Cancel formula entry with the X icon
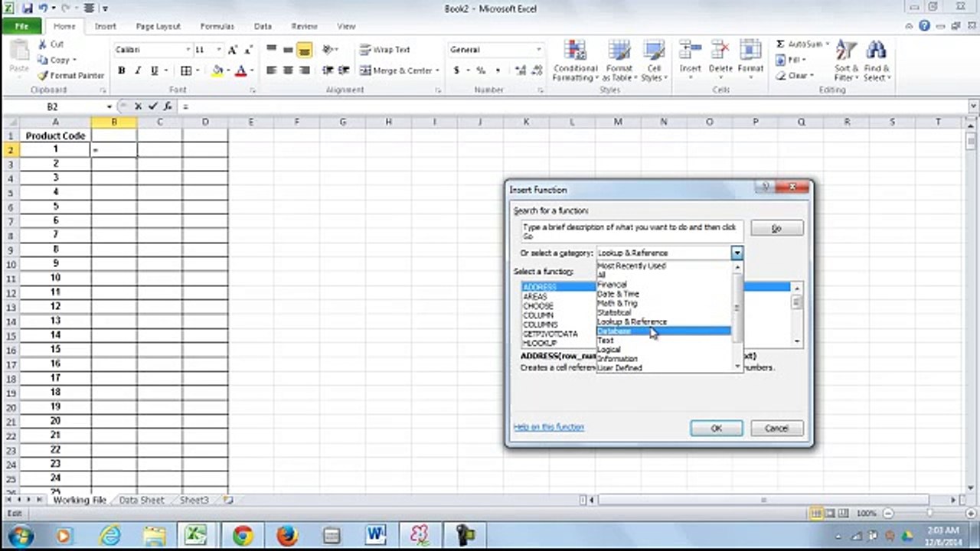 [x=139, y=106]
